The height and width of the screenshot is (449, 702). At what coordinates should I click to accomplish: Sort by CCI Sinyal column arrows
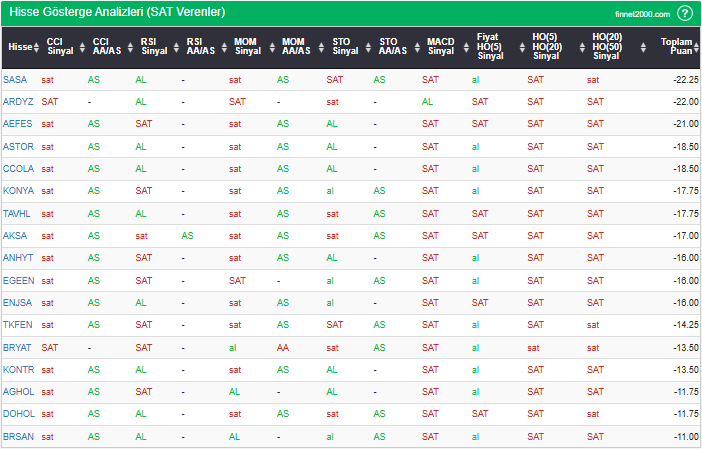82,47
